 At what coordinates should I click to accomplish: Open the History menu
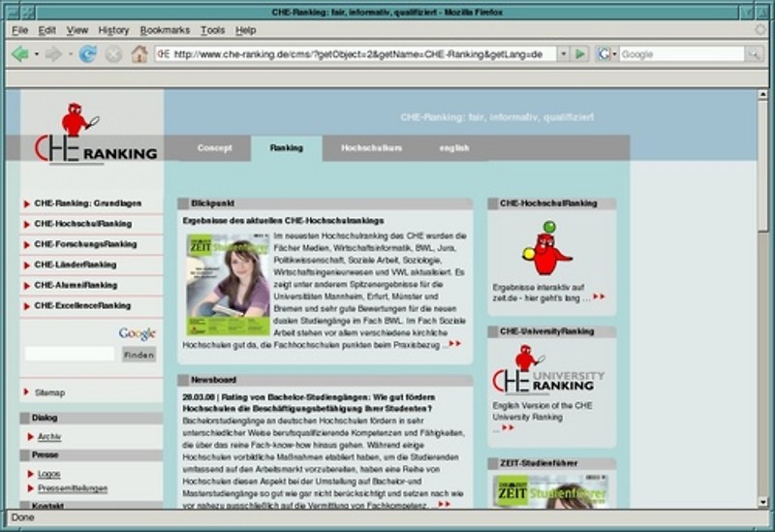tap(113, 30)
